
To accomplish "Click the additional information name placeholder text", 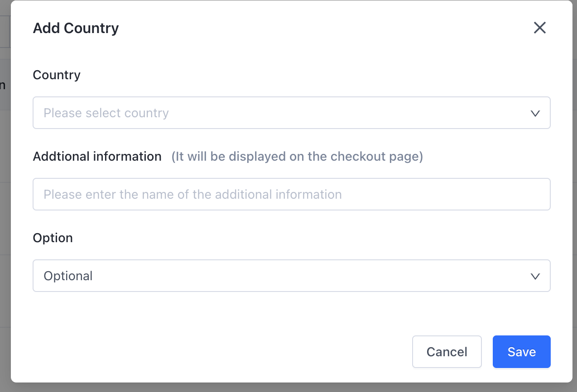I will point(192,194).
